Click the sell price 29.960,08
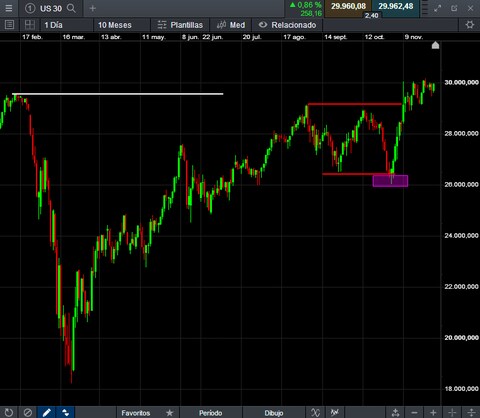The width and height of the screenshot is (480, 418). point(348,6)
